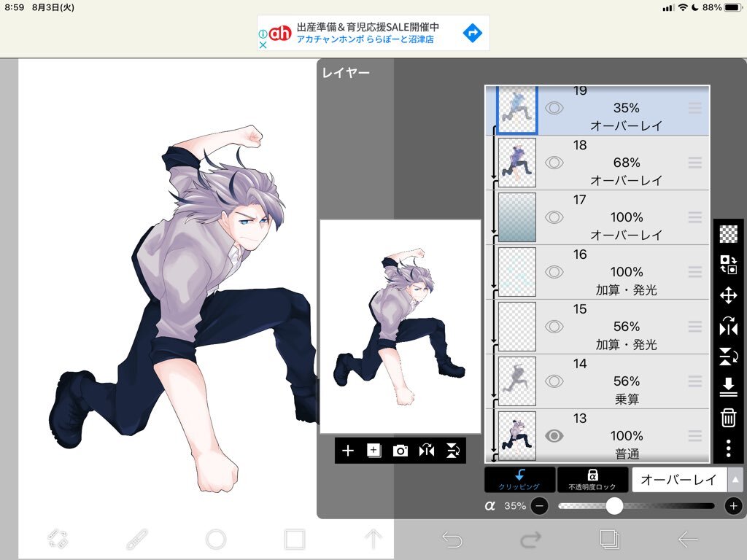Add a new layer with plus icon
The width and height of the screenshot is (747, 560).
pyautogui.click(x=348, y=451)
